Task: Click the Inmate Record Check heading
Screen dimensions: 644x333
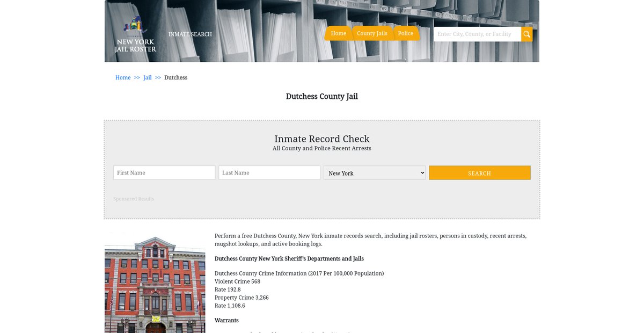Action: (322, 139)
